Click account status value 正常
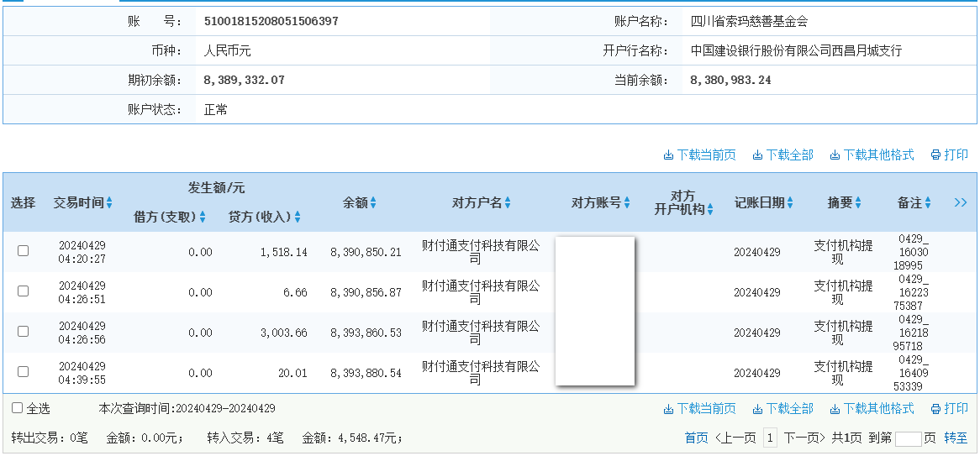 tap(216, 110)
